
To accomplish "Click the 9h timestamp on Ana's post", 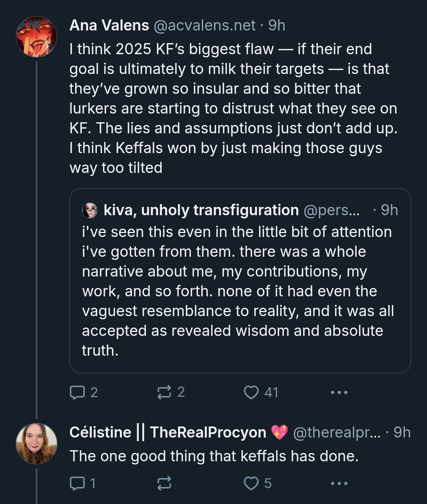I will click(277, 25).
